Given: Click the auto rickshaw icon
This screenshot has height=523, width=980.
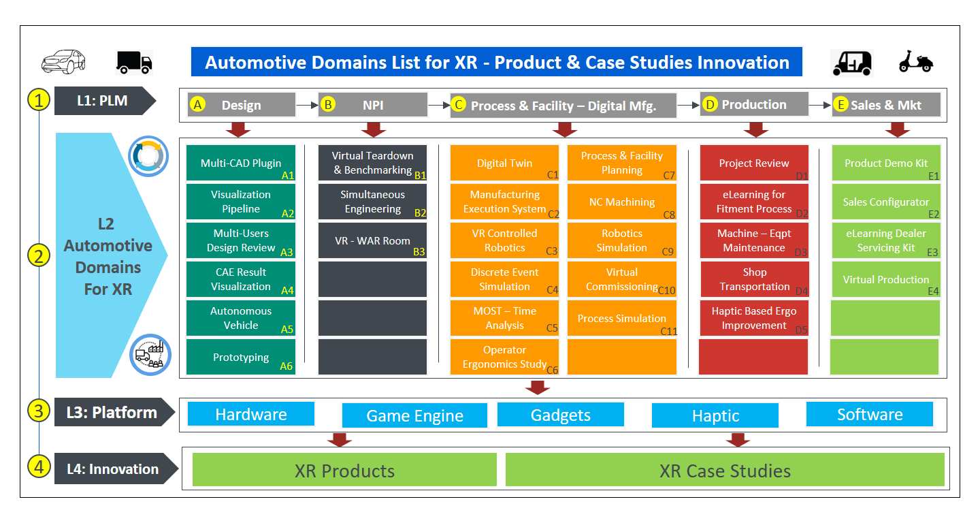Looking at the screenshot, I should (852, 63).
